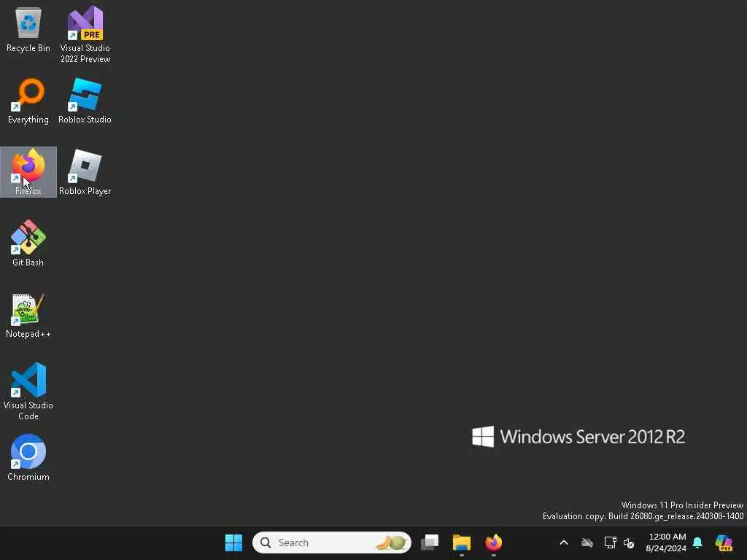This screenshot has height=560, width=747.
Task: Open network status in system tray
Action: coord(610,542)
